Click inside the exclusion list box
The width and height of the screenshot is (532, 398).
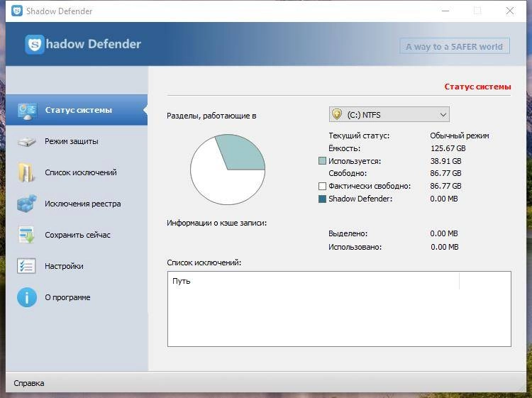click(x=339, y=309)
